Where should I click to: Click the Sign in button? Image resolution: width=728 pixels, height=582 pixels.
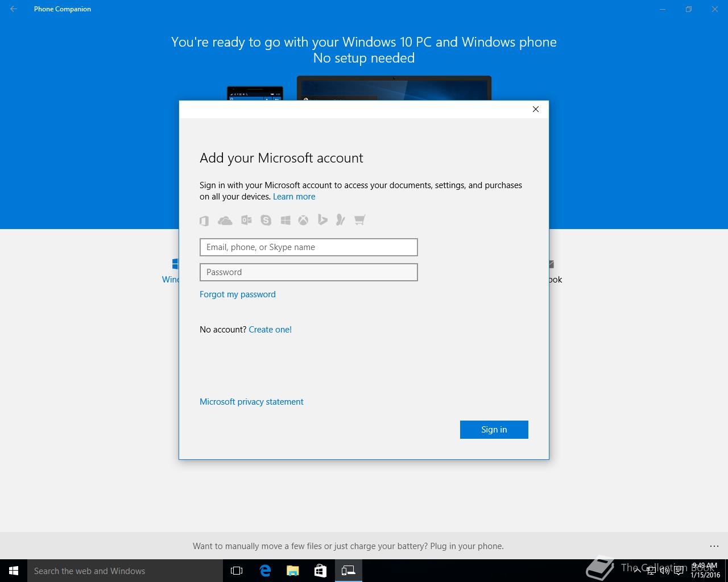pyautogui.click(x=494, y=430)
